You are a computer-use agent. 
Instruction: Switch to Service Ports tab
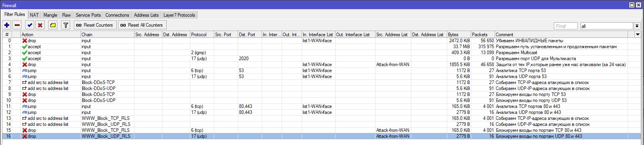pyautogui.click(x=88, y=15)
